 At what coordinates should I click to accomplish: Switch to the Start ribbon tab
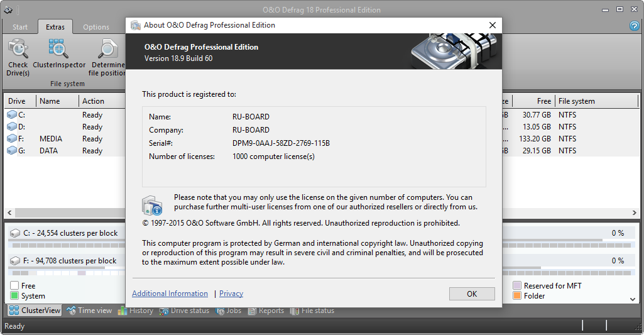pyautogui.click(x=19, y=27)
